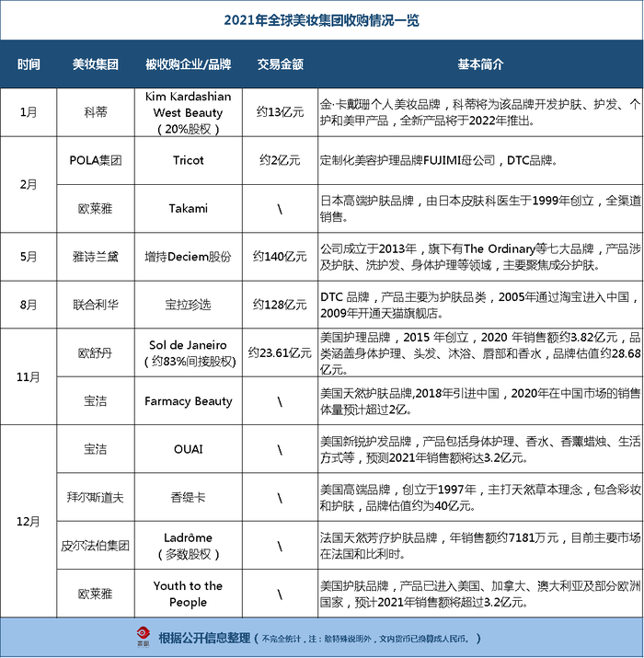Click the table title 2021年全球美妆集团收购情况一览
This screenshot has height=658, width=644.
click(321, 20)
